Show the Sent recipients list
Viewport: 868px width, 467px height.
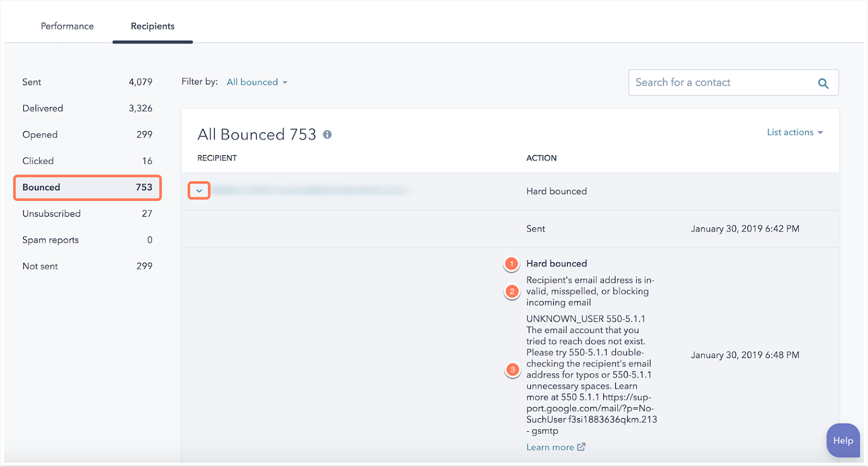click(x=87, y=82)
